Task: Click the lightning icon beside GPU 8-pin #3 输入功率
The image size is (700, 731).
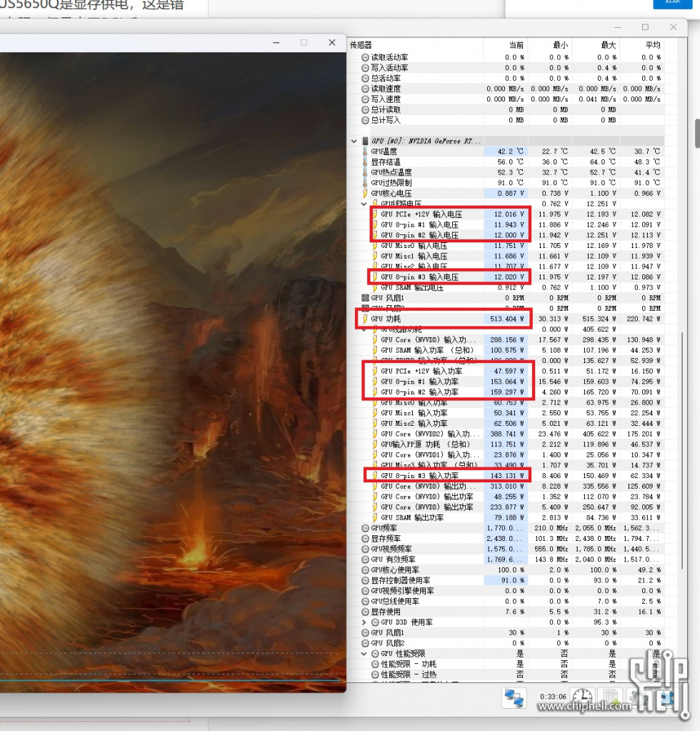Action: click(x=375, y=475)
